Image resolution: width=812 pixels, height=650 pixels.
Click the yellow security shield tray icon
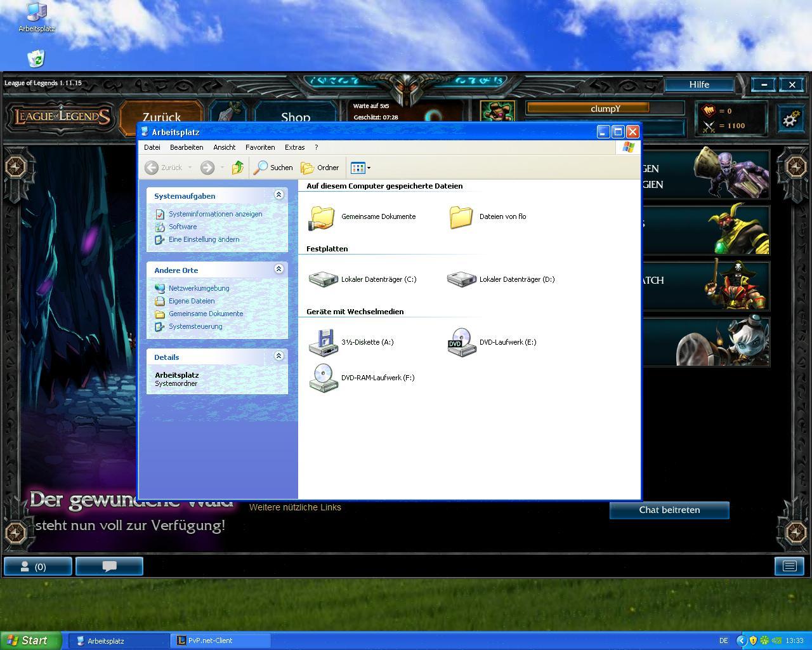click(753, 640)
